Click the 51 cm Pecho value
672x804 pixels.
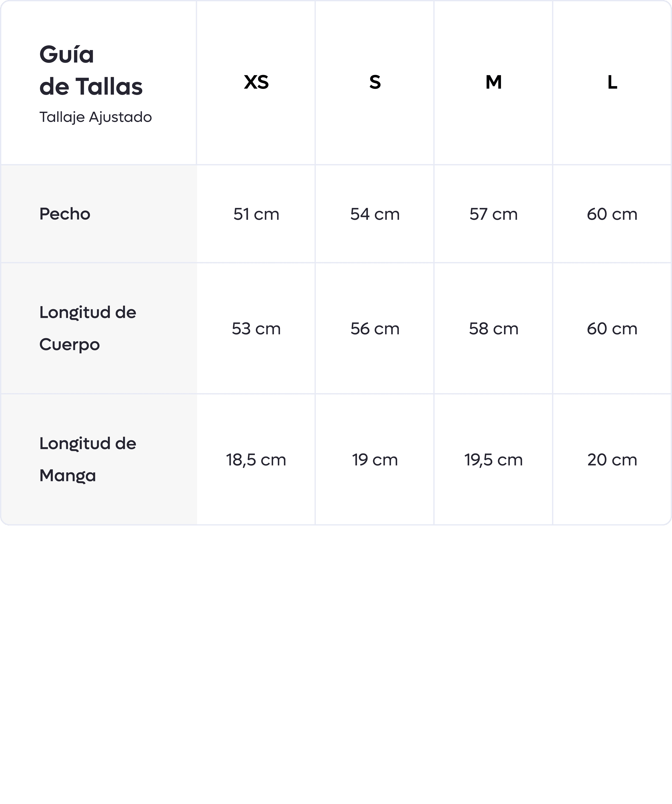pos(256,214)
